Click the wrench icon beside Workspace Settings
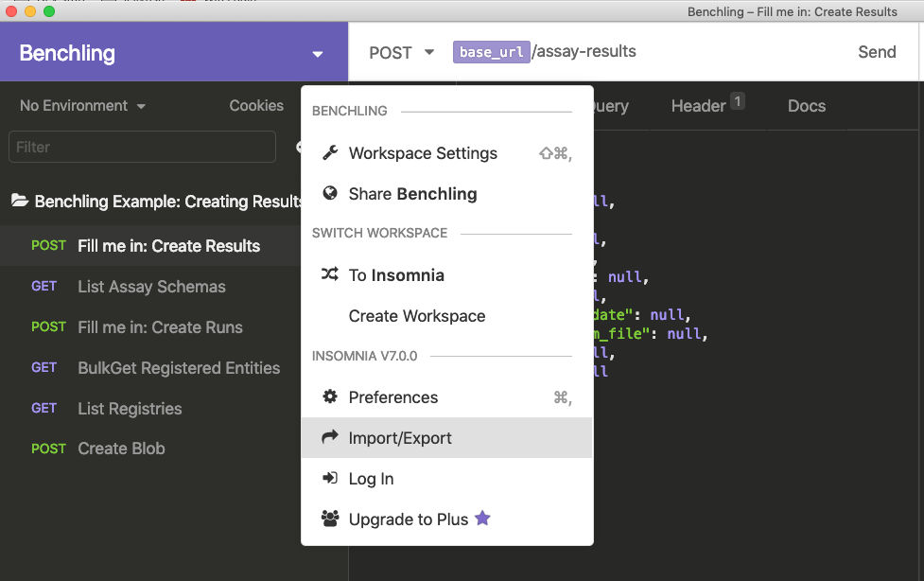The height and width of the screenshot is (581, 924). (x=330, y=152)
